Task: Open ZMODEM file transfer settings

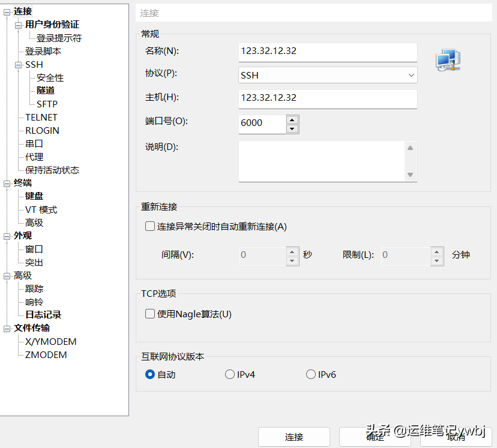Action: tap(44, 354)
